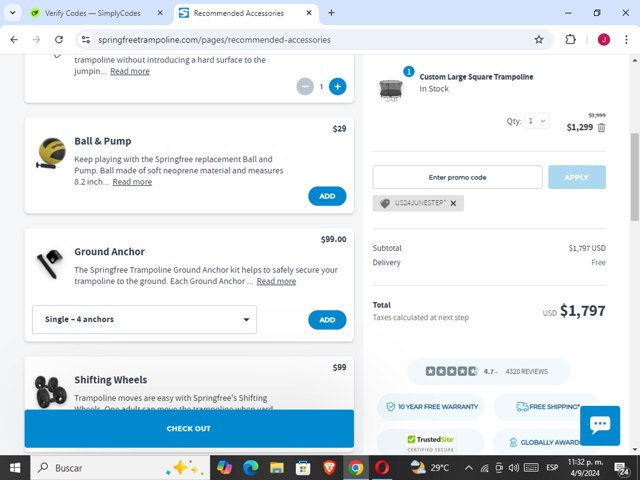
Task: Click the ESP language indicator
Action: coord(552,468)
